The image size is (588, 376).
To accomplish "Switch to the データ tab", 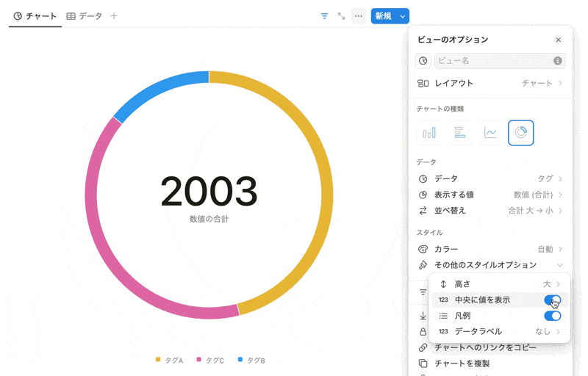I will 85,16.
